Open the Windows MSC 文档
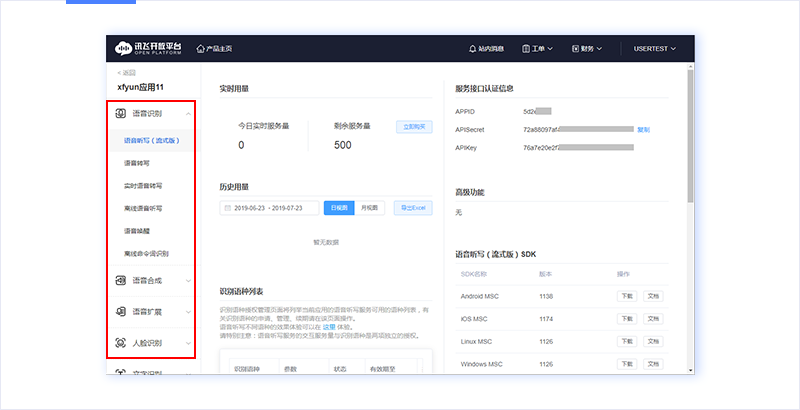Viewport: 800px width, 410px height. click(x=653, y=364)
